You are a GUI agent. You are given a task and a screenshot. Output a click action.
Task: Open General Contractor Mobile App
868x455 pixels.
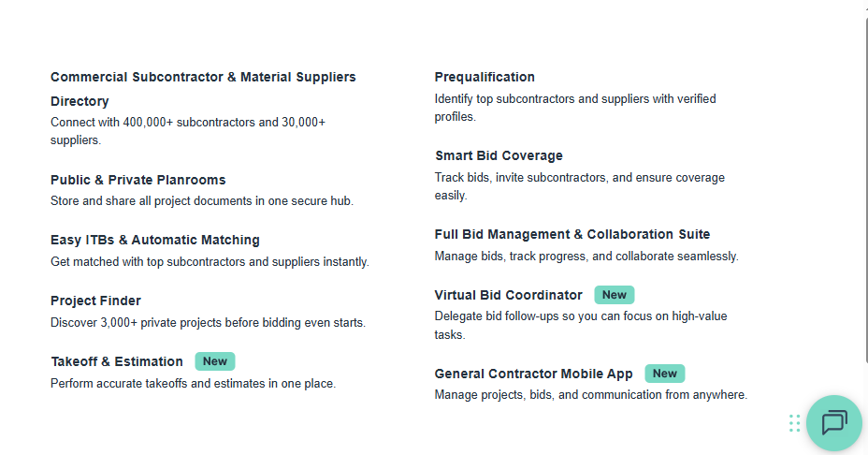tap(533, 374)
